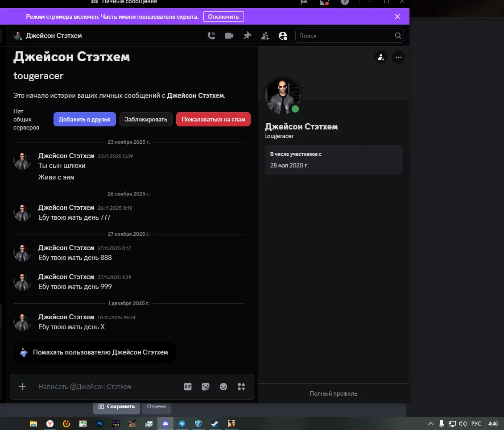This screenshot has height=430, width=504.
Task: Add friends to this DM
Action: [x=265, y=36]
